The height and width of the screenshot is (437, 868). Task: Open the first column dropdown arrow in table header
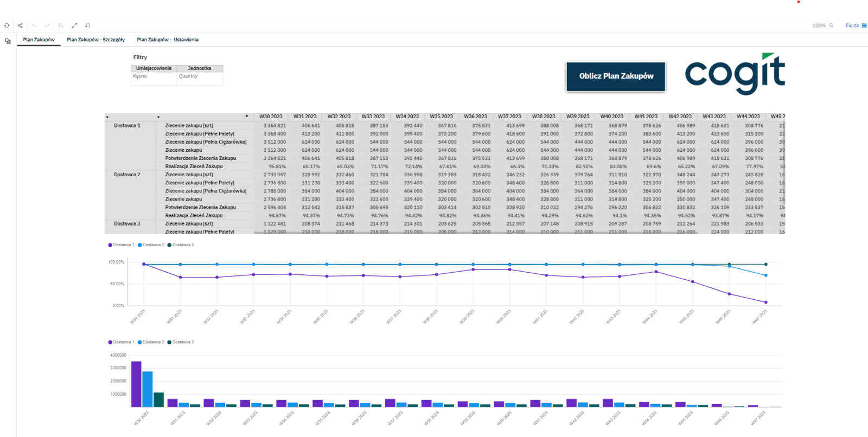[107, 117]
